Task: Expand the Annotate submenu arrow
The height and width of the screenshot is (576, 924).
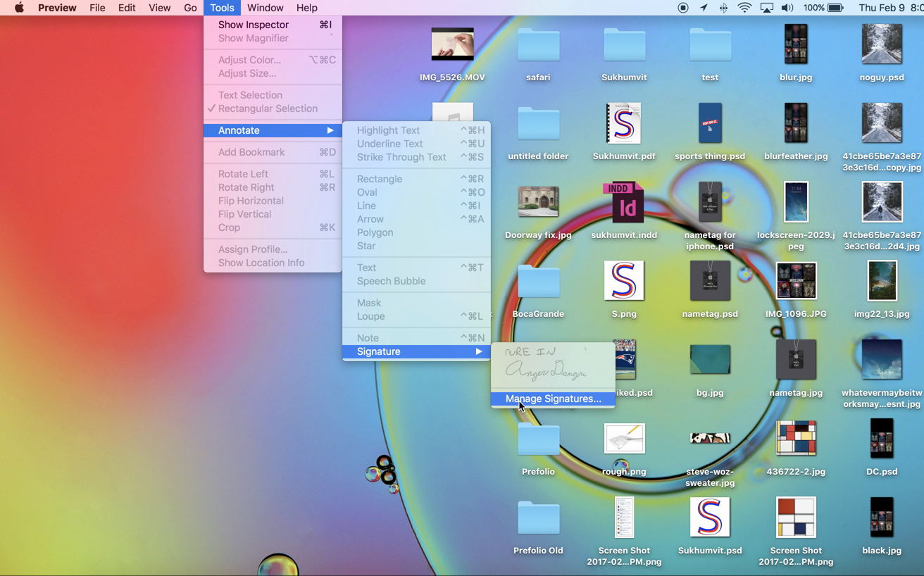Action: 330,130
